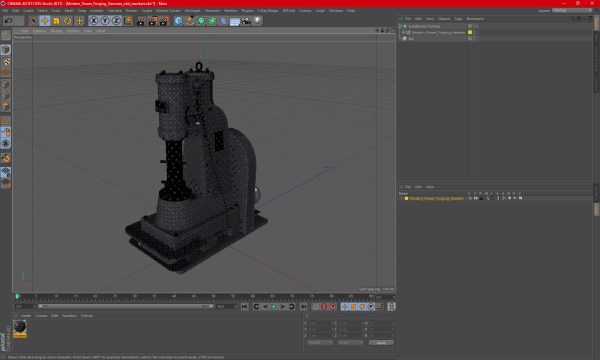Screen dimensions: 600x360
Task: Click the Undo arrow icon
Action: (x=8, y=21)
